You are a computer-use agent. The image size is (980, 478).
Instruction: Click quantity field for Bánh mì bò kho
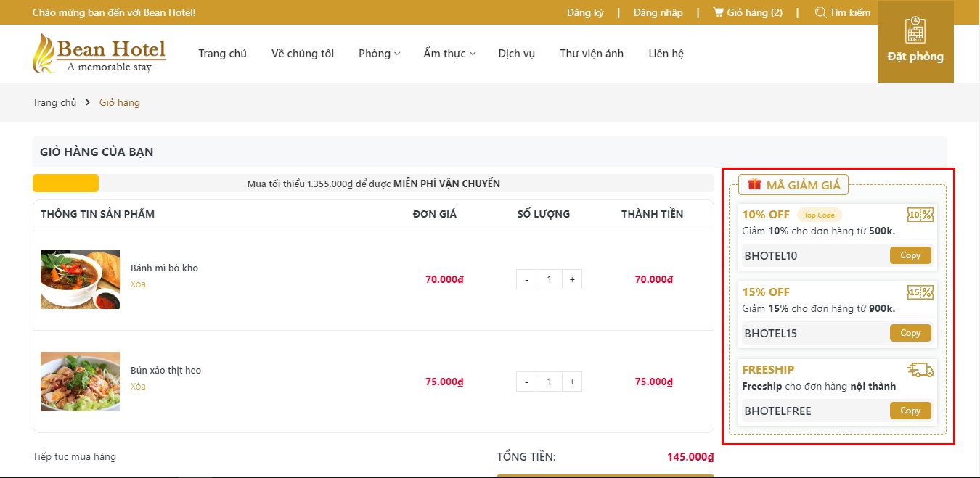tap(550, 279)
